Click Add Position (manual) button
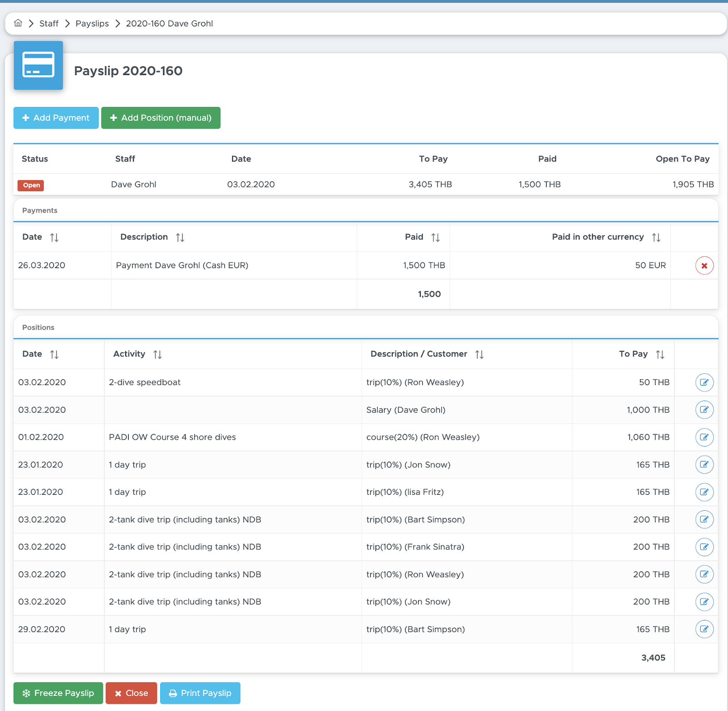This screenshot has height=711, width=728. tap(161, 118)
